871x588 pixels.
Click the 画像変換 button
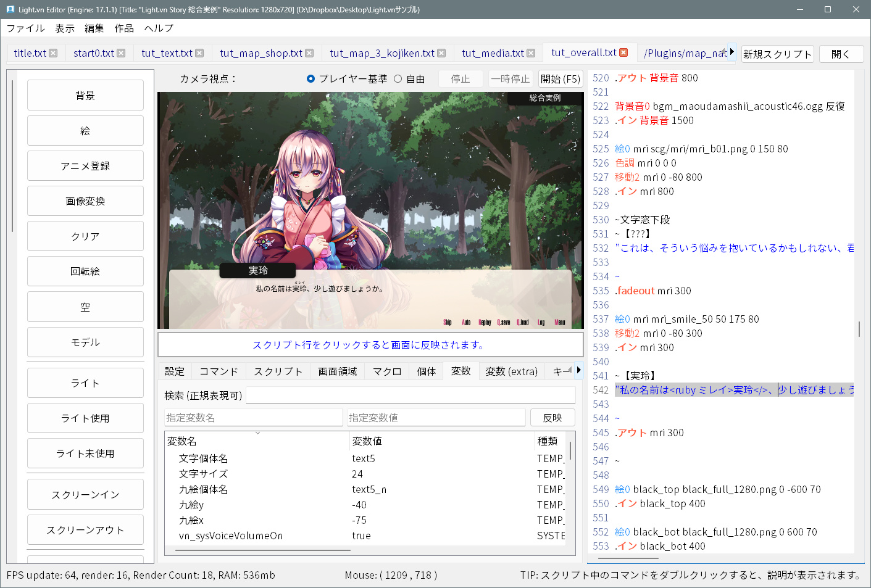point(85,201)
